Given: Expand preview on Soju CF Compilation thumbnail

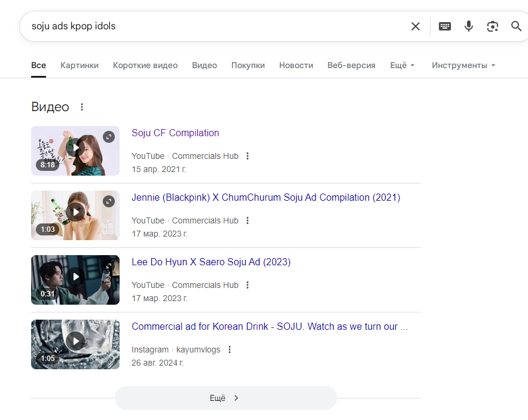Looking at the screenshot, I should coord(108,137).
